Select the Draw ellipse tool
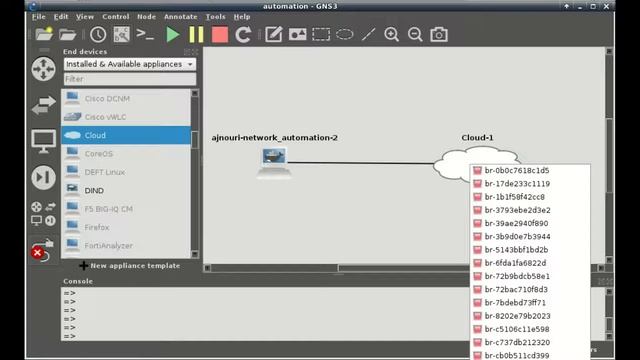The height and width of the screenshot is (360, 640). pos(344,34)
